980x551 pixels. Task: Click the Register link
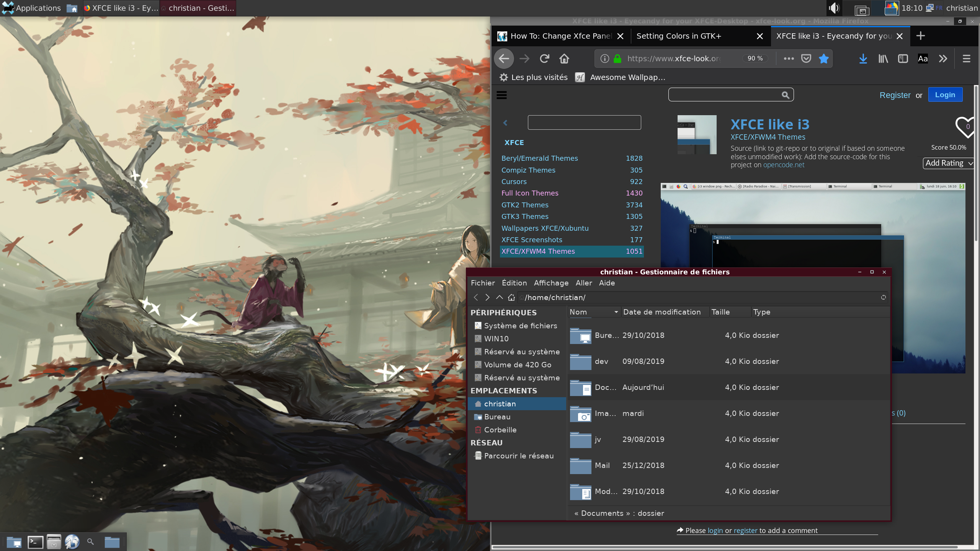895,95
